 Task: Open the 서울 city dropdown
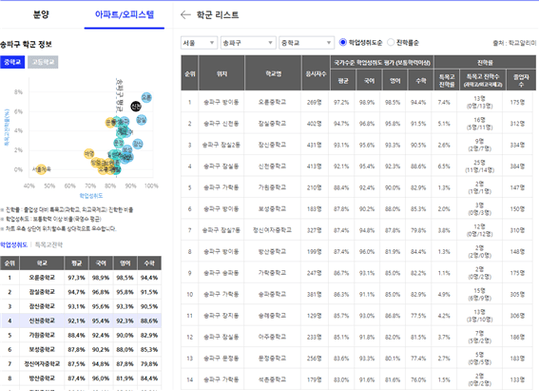pos(199,43)
